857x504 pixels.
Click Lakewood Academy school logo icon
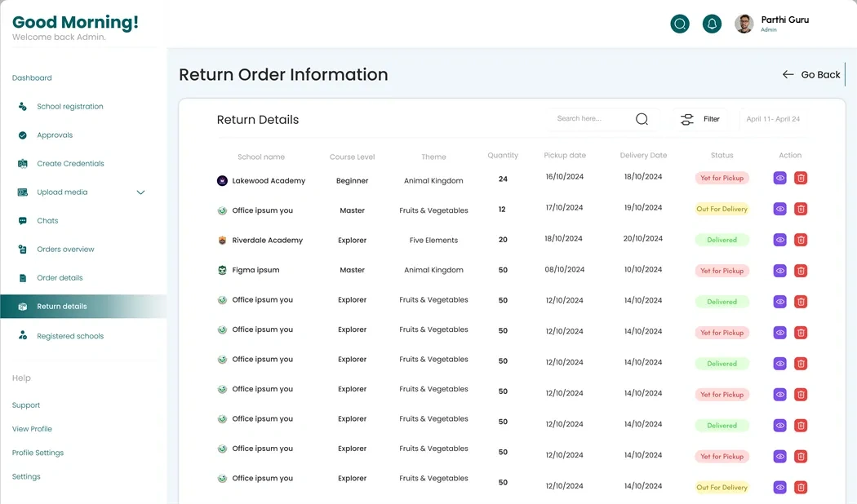pos(222,181)
